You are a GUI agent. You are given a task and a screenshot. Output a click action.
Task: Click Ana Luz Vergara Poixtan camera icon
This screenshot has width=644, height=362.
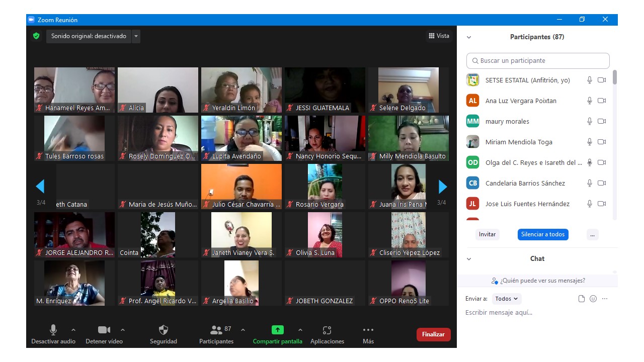pos(602,101)
